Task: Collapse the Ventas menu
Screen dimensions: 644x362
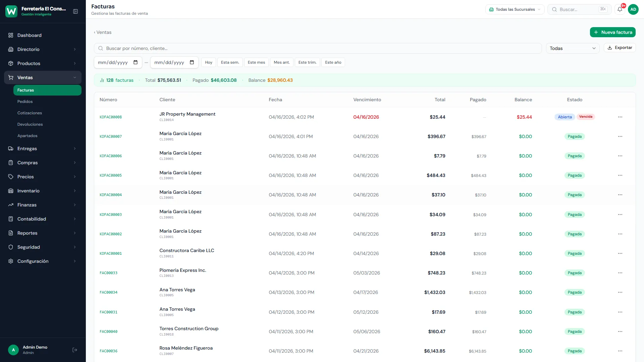Action: tap(43, 77)
